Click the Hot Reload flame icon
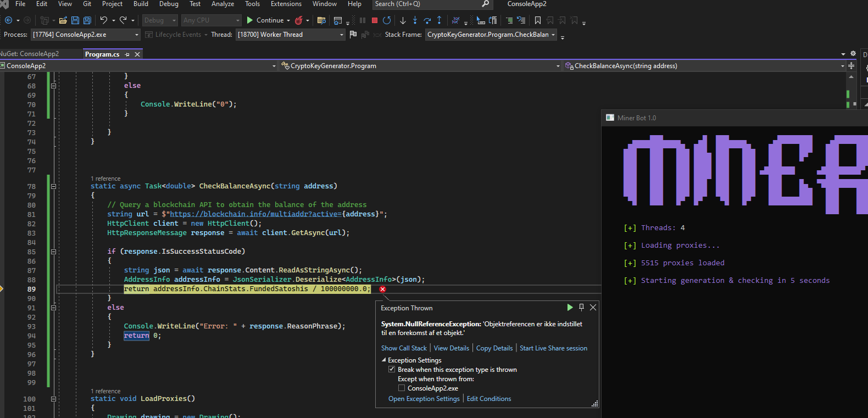The height and width of the screenshot is (418, 868). 299,20
